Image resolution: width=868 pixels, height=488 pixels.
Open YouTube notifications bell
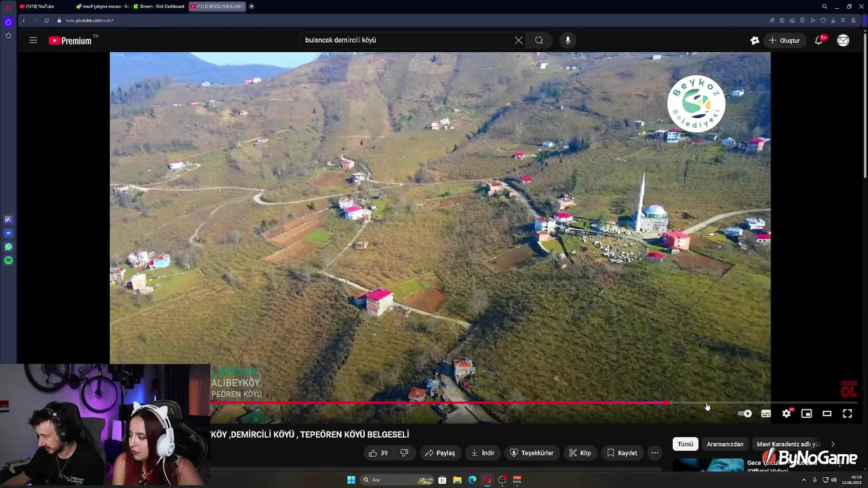819,40
